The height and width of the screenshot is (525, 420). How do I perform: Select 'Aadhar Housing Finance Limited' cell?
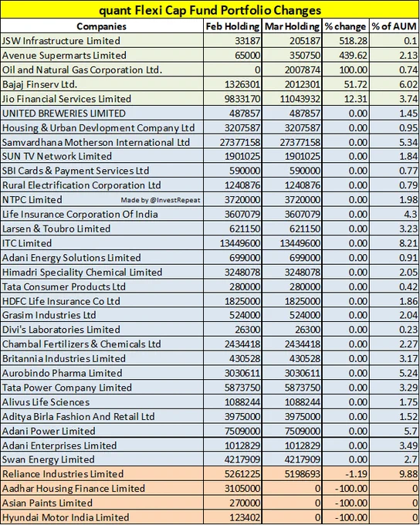click(x=102, y=488)
